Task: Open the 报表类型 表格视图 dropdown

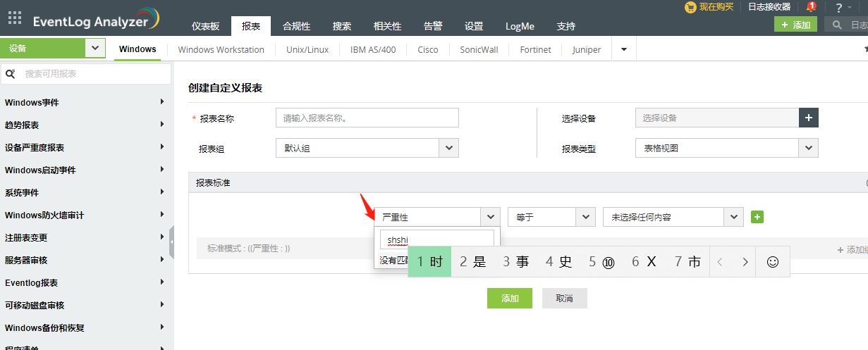Action: pyautogui.click(x=808, y=148)
